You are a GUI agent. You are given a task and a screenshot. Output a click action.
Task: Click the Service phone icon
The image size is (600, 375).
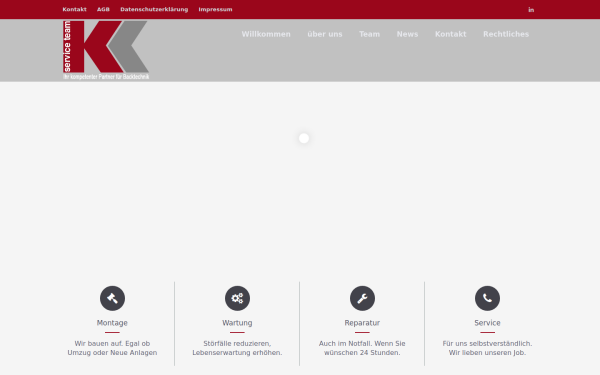[487, 298]
